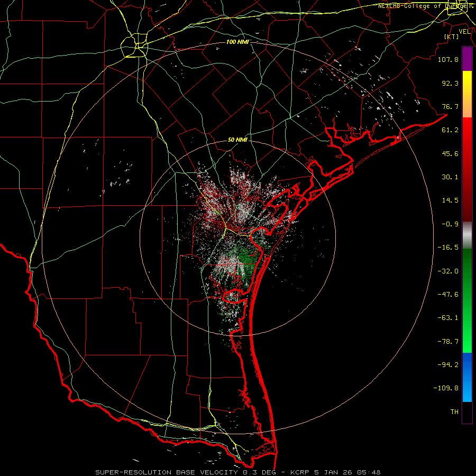Click the 30.1 value on velocity scale

[450, 177]
